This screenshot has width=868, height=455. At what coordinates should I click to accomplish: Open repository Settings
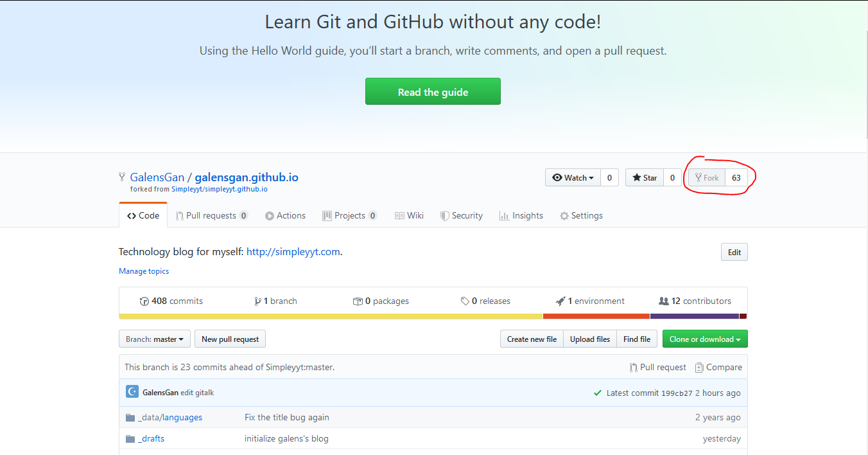(581, 216)
